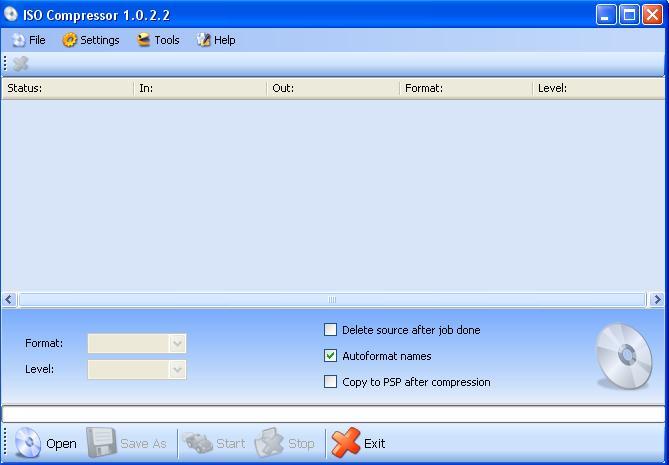Expand the Level dropdown

pyautogui.click(x=177, y=370)
